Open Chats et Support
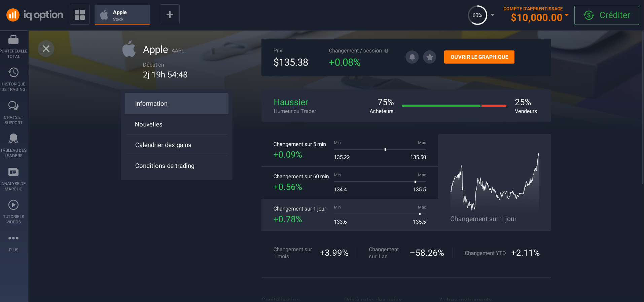The width and height of the screenshot is (644, 302). [13, 113]
